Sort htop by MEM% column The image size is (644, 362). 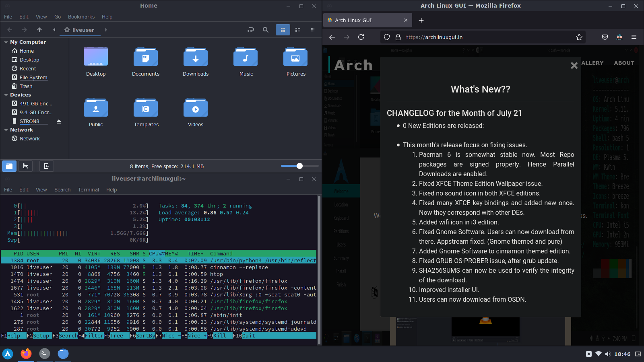click(171, 254)
